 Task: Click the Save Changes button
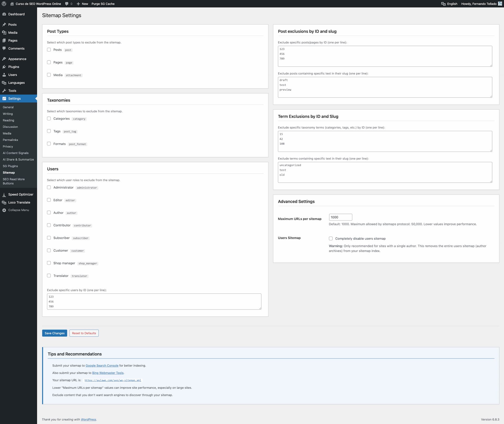click(x=54, y=333)
